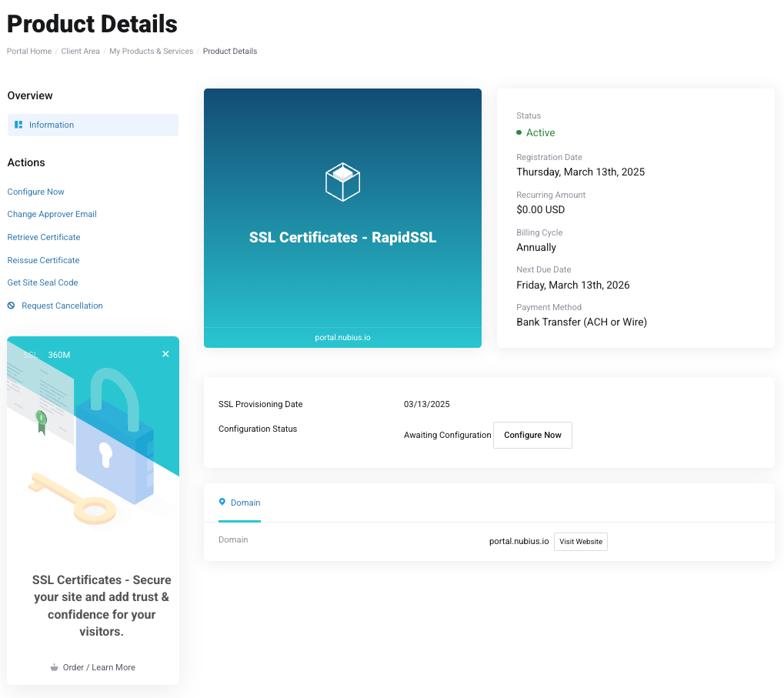This screenshot has width=784, height=698.
Task: Click the Awaiting Configuration status text
Action: [x=448, y=435]
